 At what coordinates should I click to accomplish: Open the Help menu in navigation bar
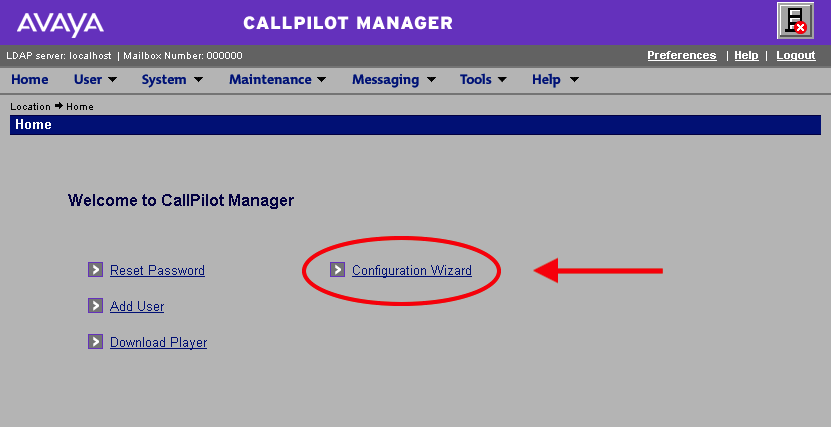546,79
